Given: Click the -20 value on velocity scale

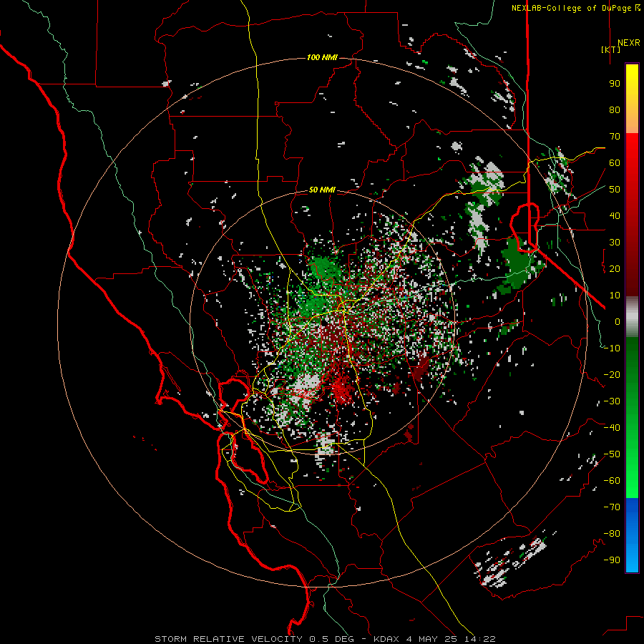Looking at the screenshot, I should [612, 374].
